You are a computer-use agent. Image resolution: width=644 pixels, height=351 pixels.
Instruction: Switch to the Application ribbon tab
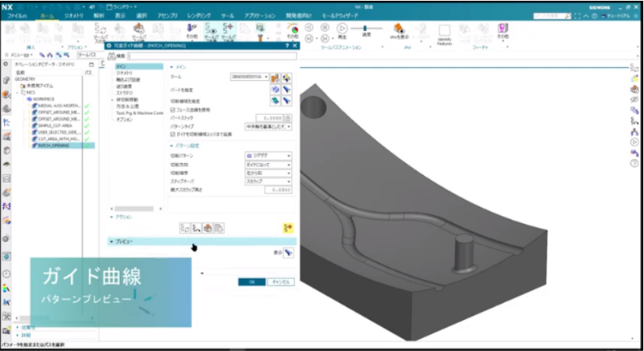pyautogui.click(x=259, y=16)
